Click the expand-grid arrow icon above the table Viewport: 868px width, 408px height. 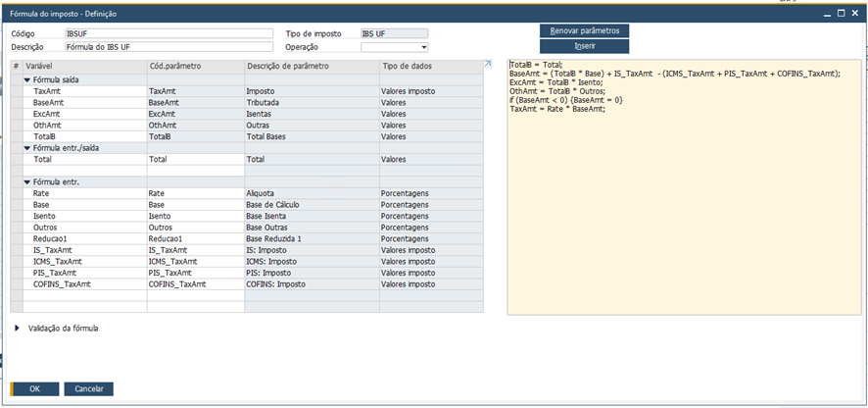[x=489, y=65]
